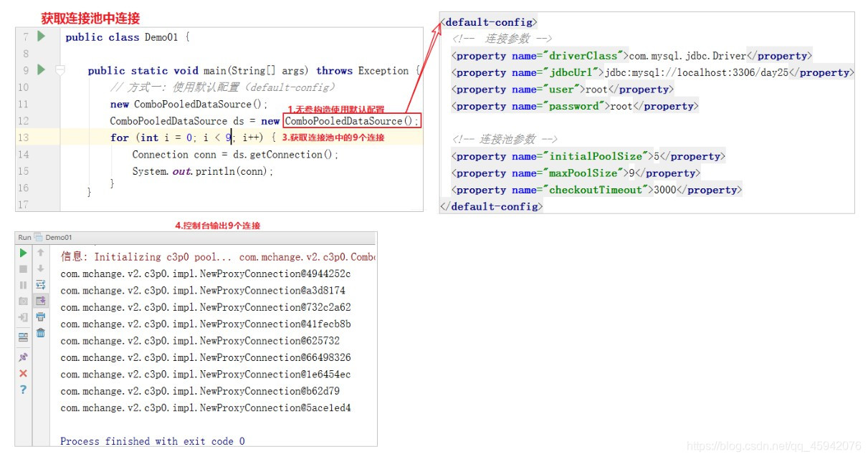The width and height of the screenshot is (868, 459).
Task: Click the Pause Output icon in Run panel
Action: tap(24, 285)
